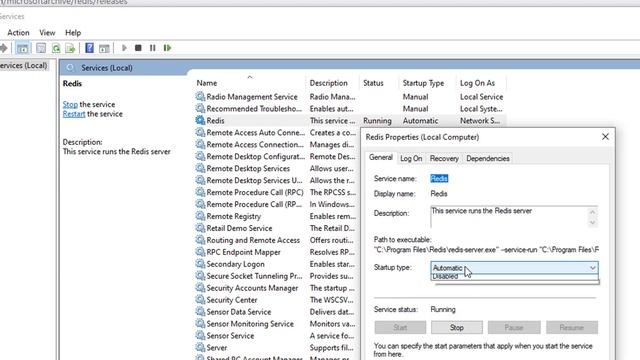Select Security Accounts Manager row
Screen dimensions: 640x360
pos(277,288)
